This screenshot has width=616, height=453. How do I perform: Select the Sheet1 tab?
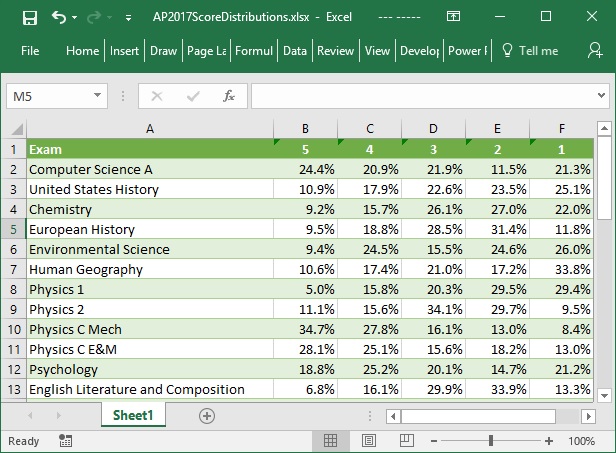click(133, 415)
